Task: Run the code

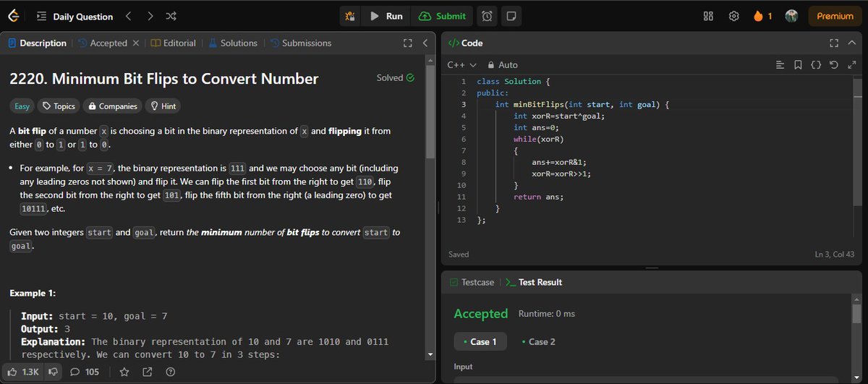Action: (x=386, y=16)
